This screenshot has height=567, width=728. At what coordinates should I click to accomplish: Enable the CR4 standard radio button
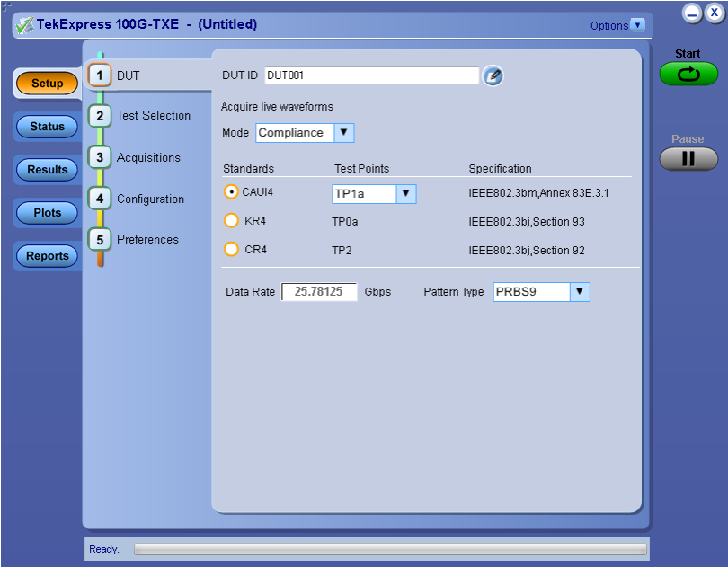click(x=231, y=250)
